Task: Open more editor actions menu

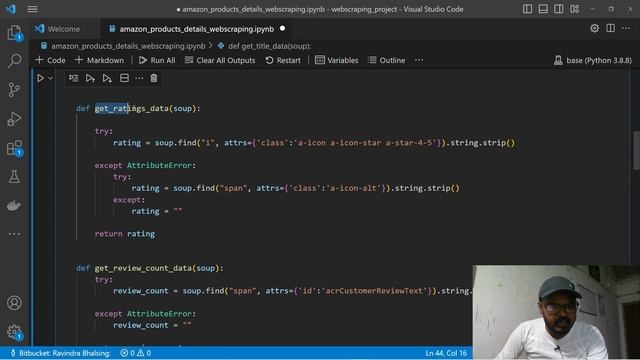Action: tap(626, 28)
